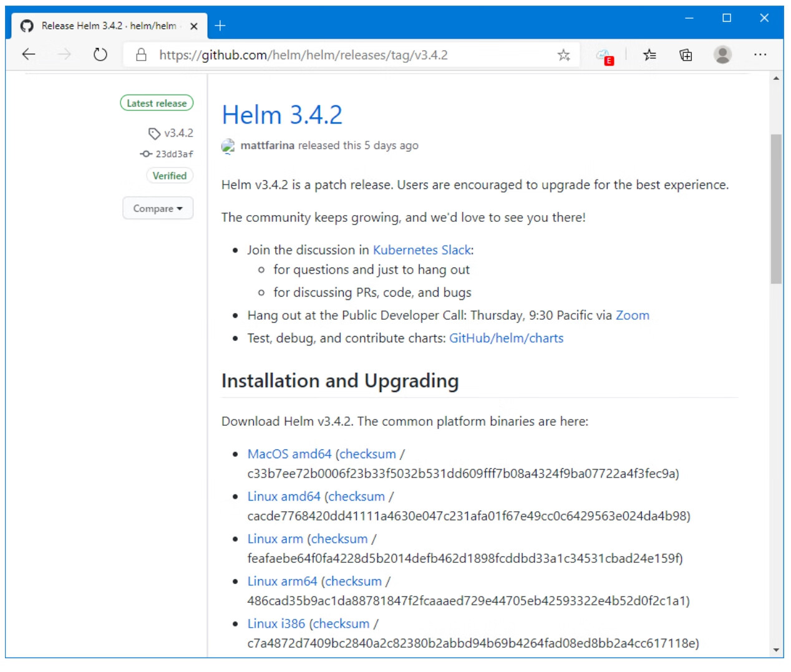Click the extension icon with red badge

604,56
